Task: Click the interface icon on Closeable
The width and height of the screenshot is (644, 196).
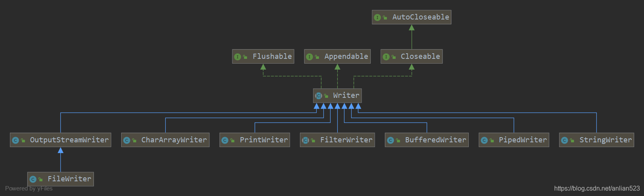Action: (386, 57)
